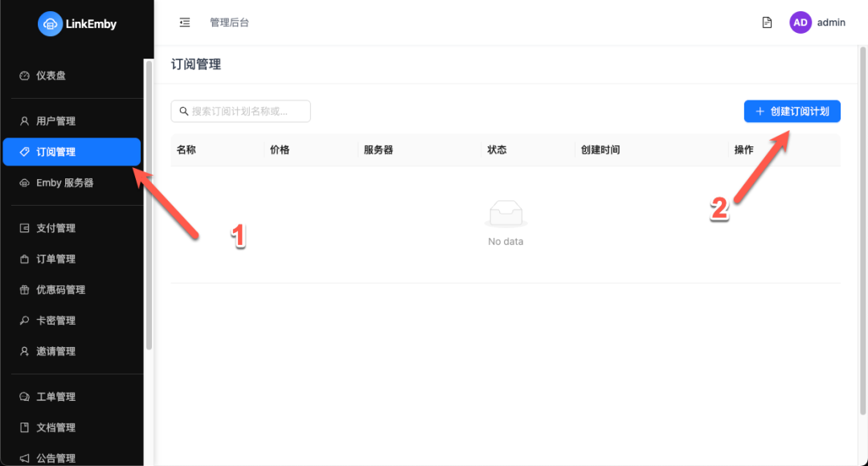868x466 pixels.
Task: Click the magnifier icon in the search box
Action: point(184,111)
